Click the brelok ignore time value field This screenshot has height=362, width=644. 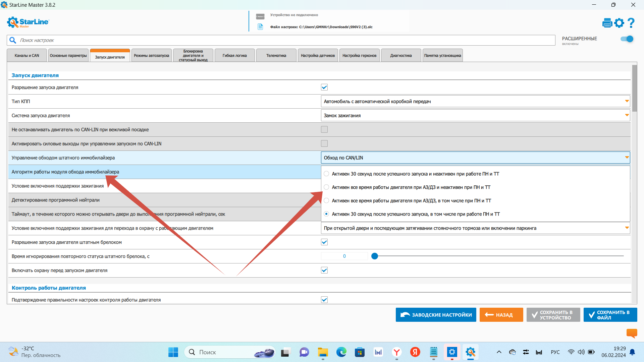[x=344, y=256]
